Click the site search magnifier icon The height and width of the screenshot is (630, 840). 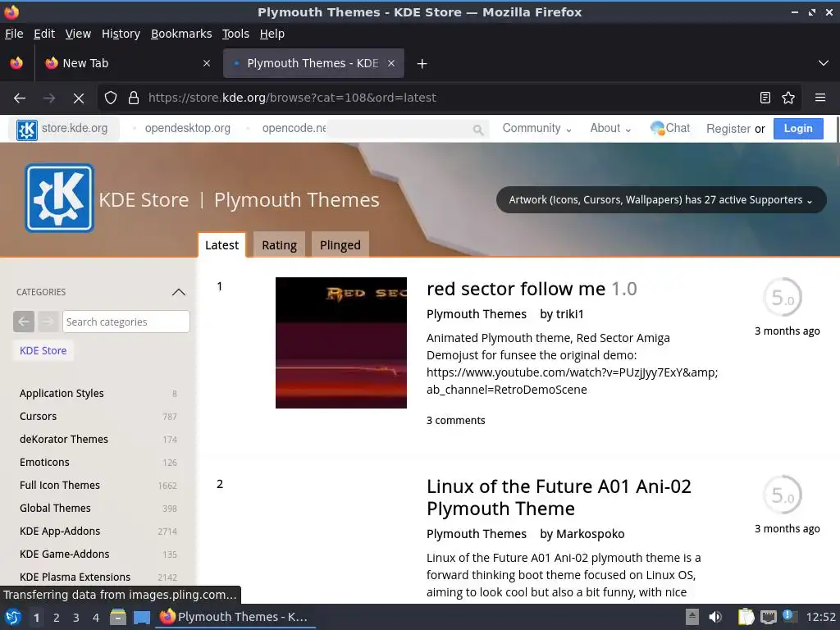tap(478, 129)
